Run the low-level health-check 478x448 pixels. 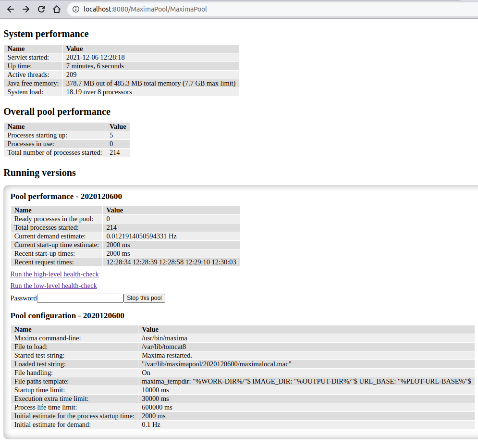[x=53, y=286]
